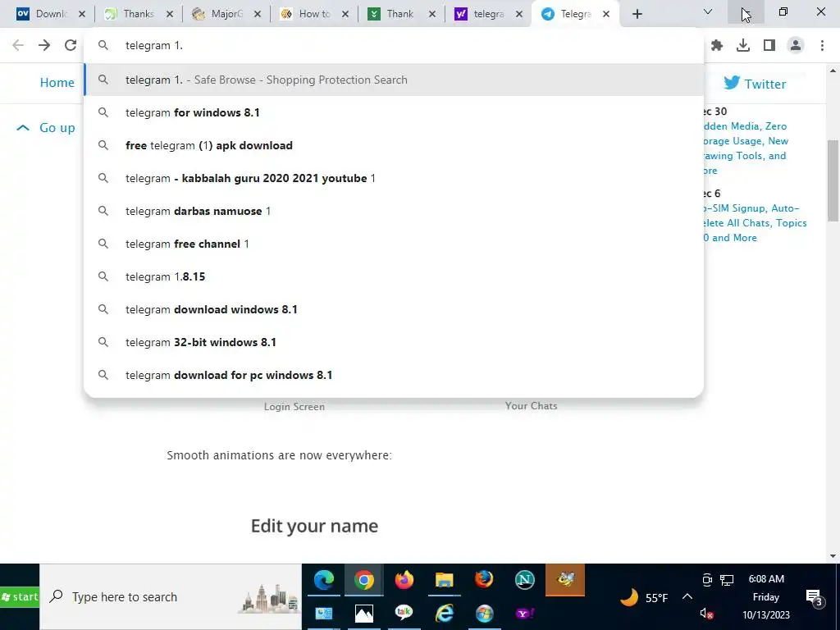The image size is (840, 630).
Task: Open the Hidden Media, Zero Storage article link
Action: [x=745, y=148]
